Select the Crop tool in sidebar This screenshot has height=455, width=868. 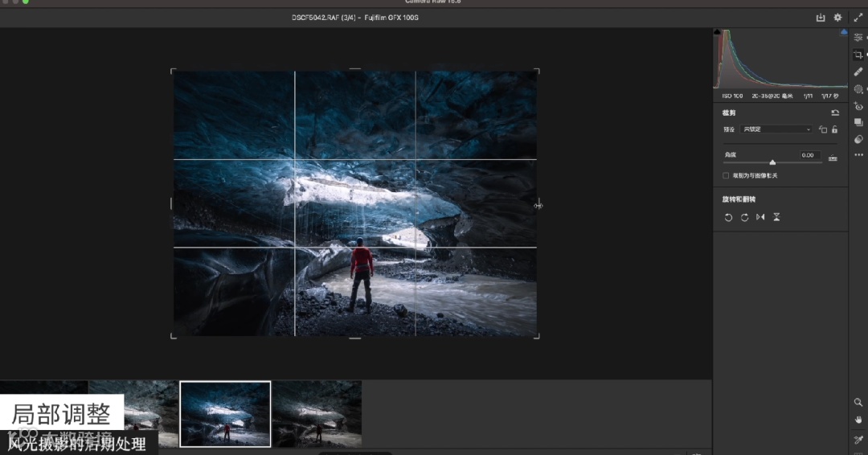858,54
